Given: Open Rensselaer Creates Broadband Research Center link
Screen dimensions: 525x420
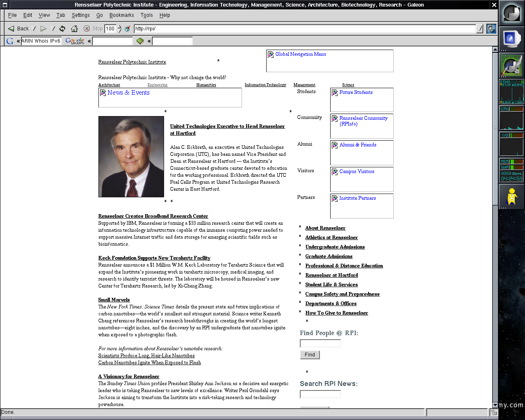Looking at the screenshot, I should (153, 216).
